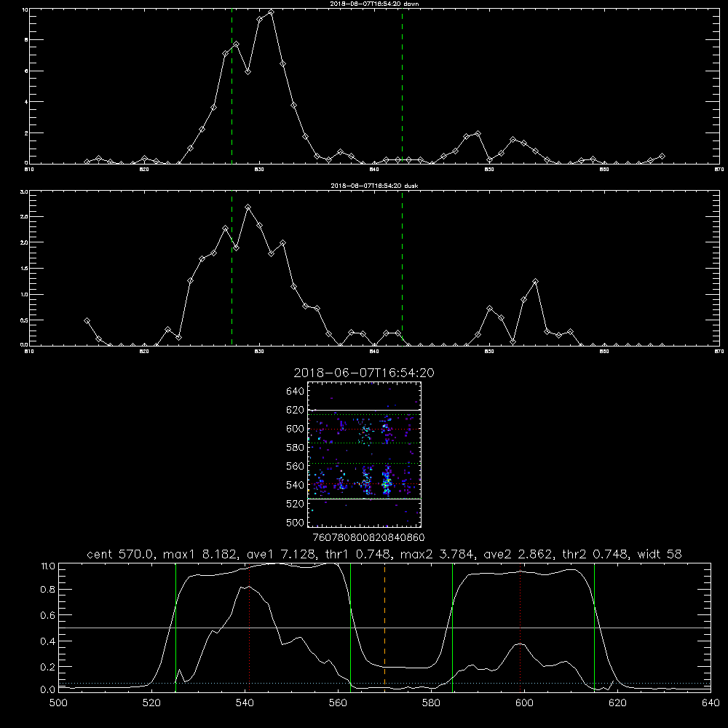This screenshot has width=728, height=728.
Task: Click 'max2 3.784' in the bottom plot title
Action: (x=438, y=554)
